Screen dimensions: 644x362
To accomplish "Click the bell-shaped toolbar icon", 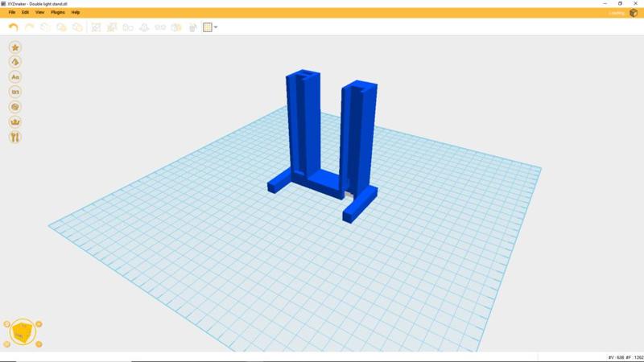I will pos(144,27).
